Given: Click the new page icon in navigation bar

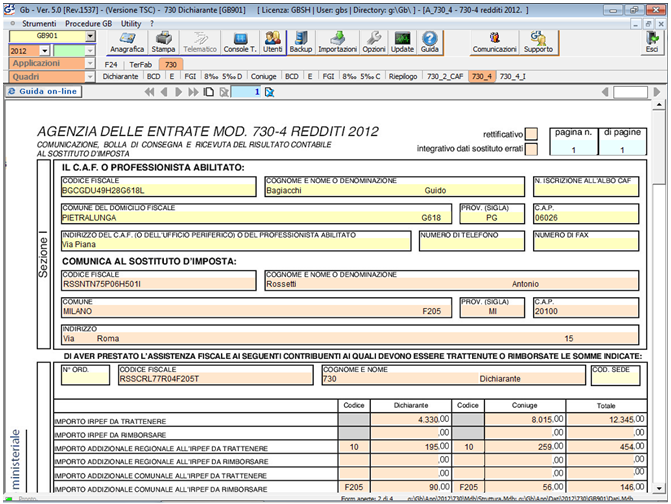Looking at the screenshot, I should click(209, 92).
